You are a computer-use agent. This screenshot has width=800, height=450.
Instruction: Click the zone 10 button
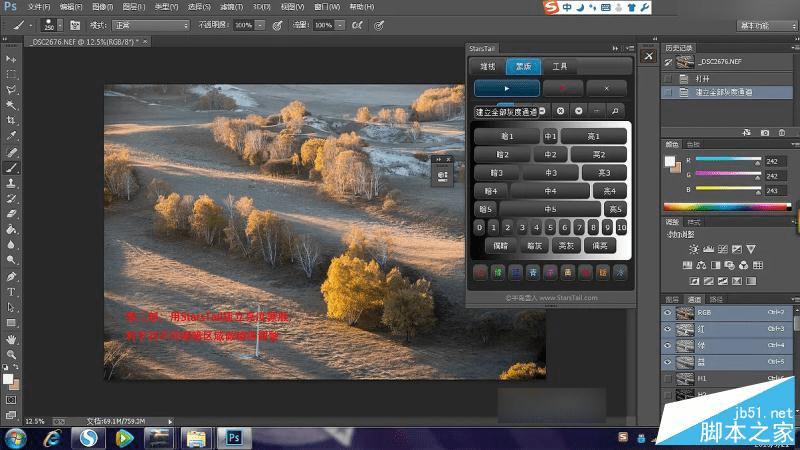[x=621, y=228]
